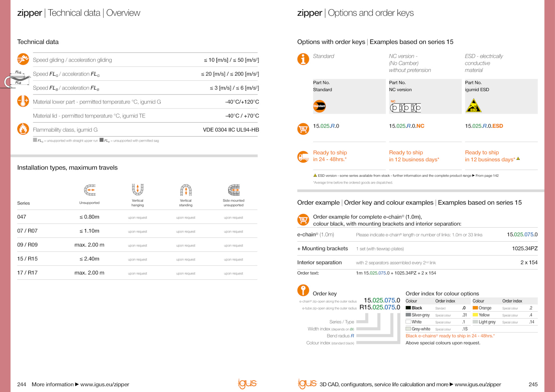Open www.igus.eu/zipper link on page 244
Screen dimensions: 555x392
[104, 384]
